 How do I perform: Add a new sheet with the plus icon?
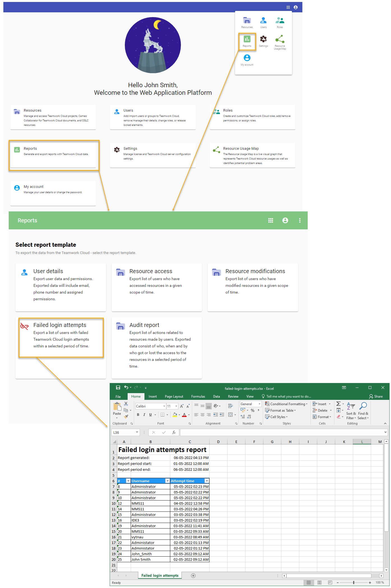[x=193, y=576]
